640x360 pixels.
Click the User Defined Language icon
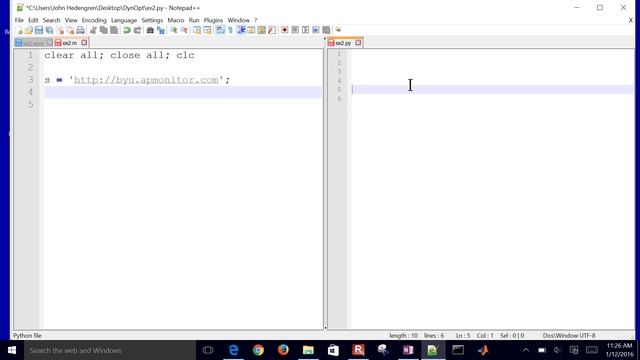(x=251, y=30)
